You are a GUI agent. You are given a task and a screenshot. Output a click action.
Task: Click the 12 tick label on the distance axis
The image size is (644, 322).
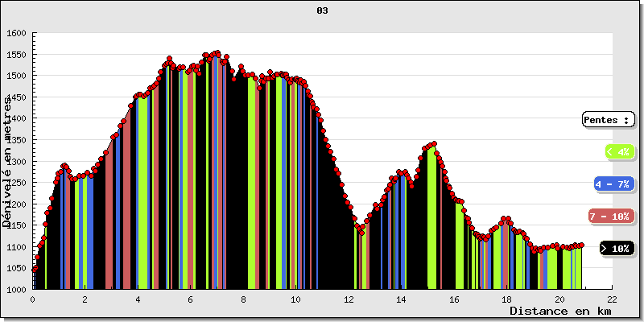click(x=349, y=299)
